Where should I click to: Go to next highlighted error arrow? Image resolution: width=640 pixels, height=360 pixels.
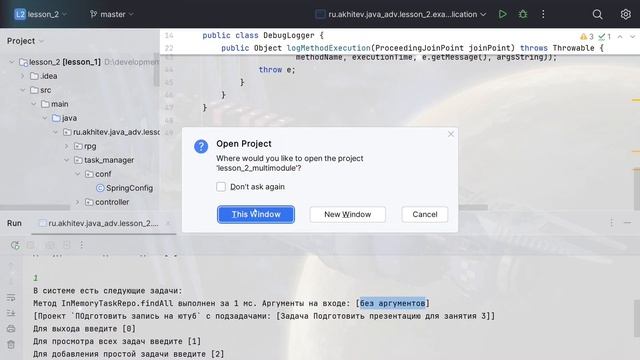[632, 37]
